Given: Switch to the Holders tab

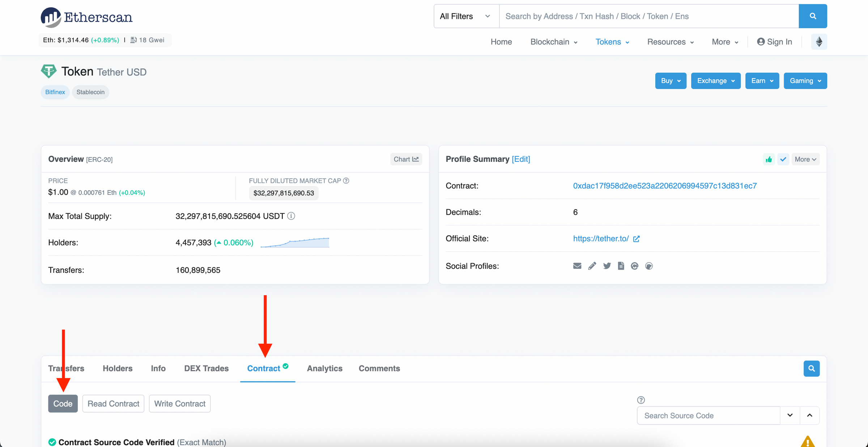Looking at the screenshot, I should click(x=117, y=368).
